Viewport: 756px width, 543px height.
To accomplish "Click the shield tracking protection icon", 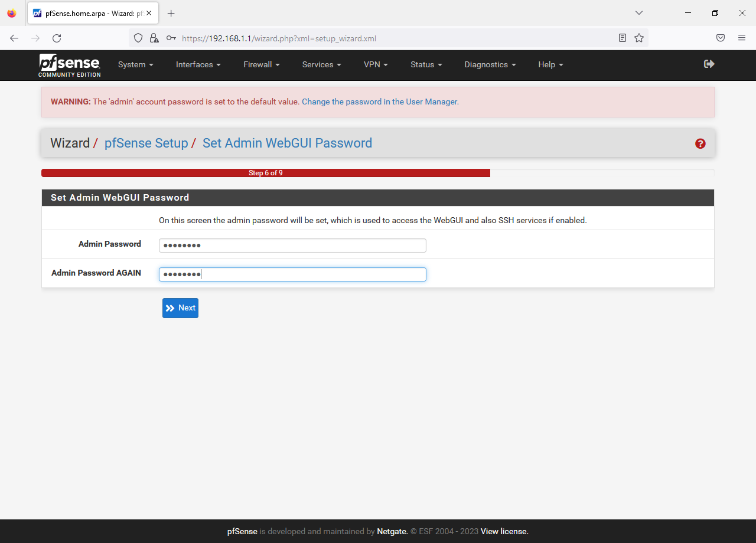I will [x=138, y=38].
